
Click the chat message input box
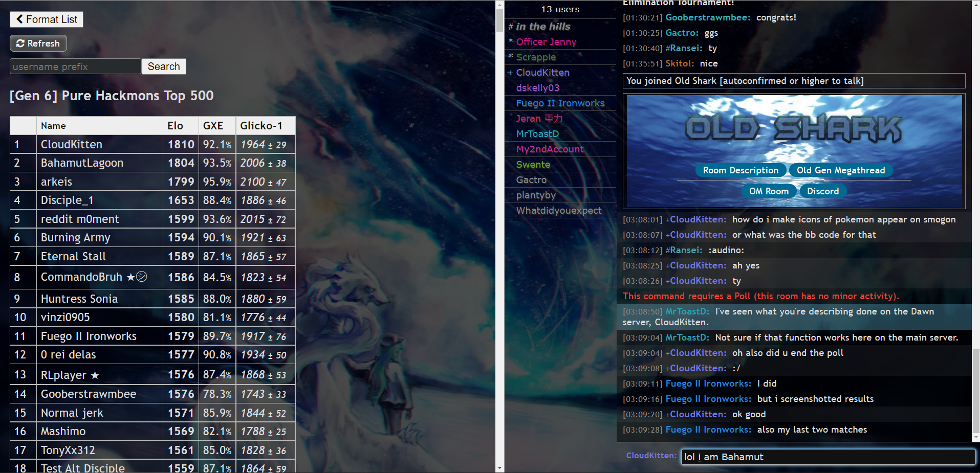[828, 457]
